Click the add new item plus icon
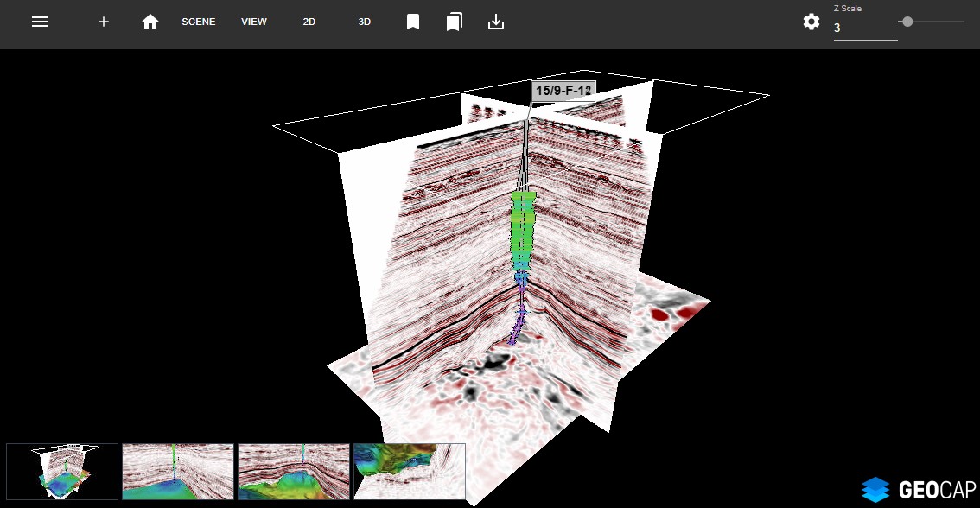Viewport: 980px width, 508px height. (x=104, y=22)
